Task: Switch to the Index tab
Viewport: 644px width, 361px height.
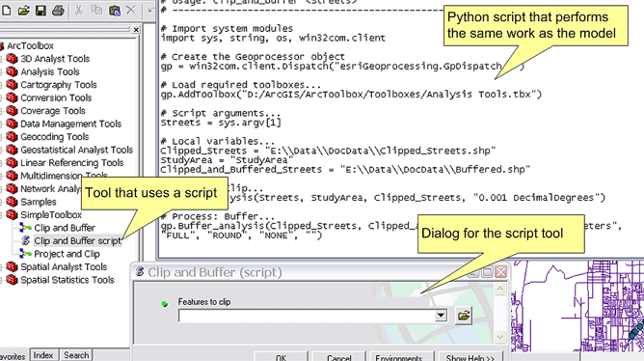Action: (x=43, y=355)
